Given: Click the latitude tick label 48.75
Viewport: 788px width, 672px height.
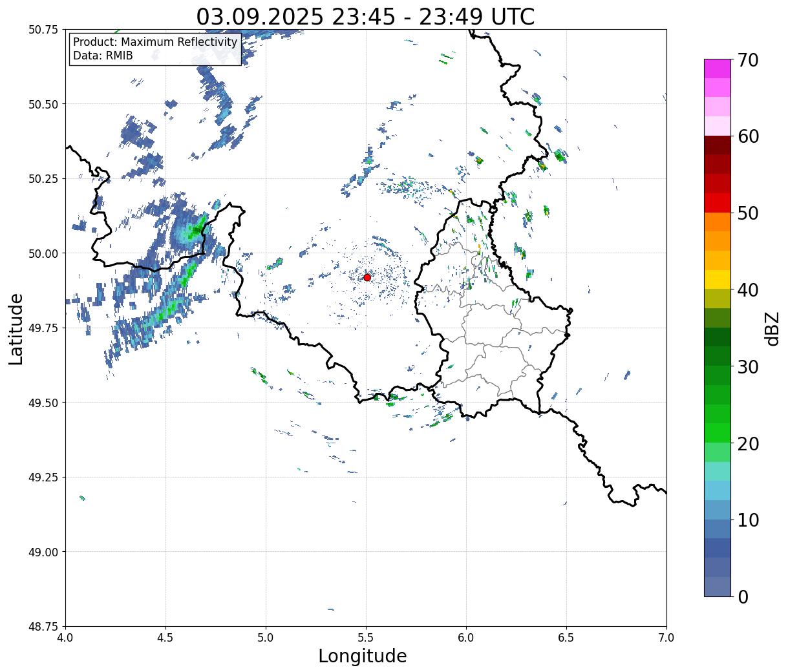Looking at the screenshot, I should [x=43, y=627].
